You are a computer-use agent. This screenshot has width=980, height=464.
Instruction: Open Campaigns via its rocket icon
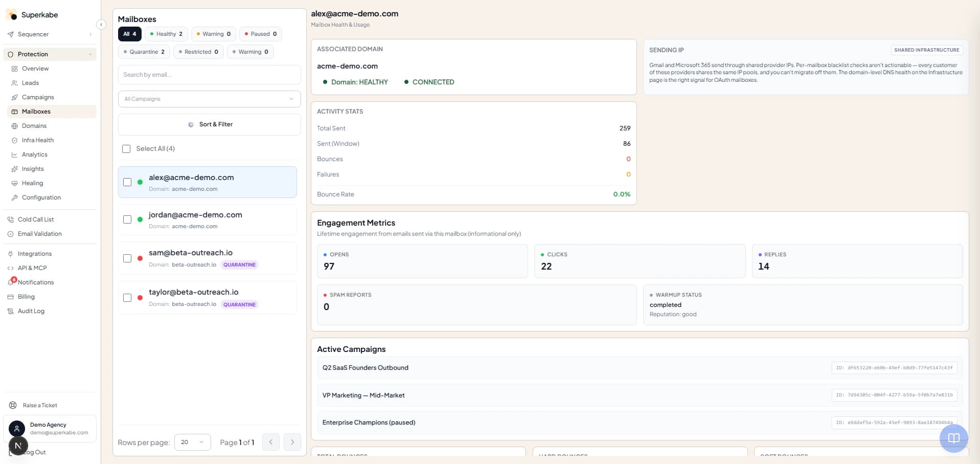[15, 97]
